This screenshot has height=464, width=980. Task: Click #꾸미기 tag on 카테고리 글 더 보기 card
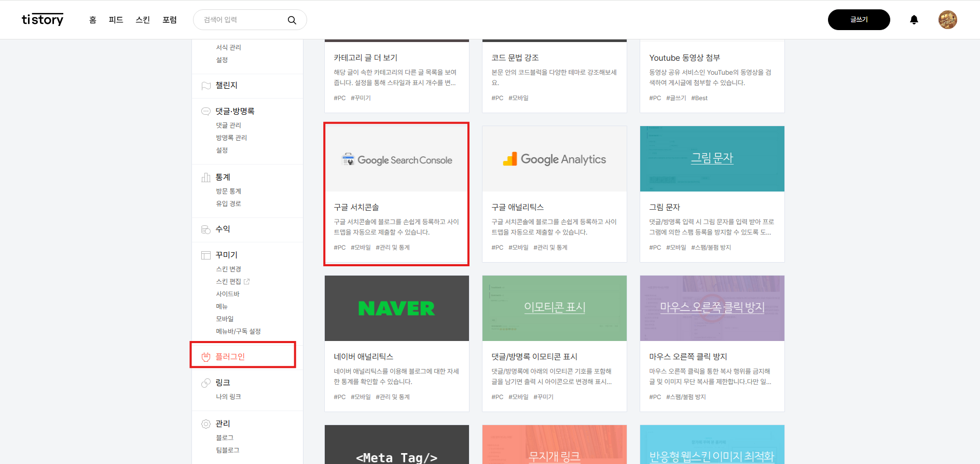coord(361,98)
